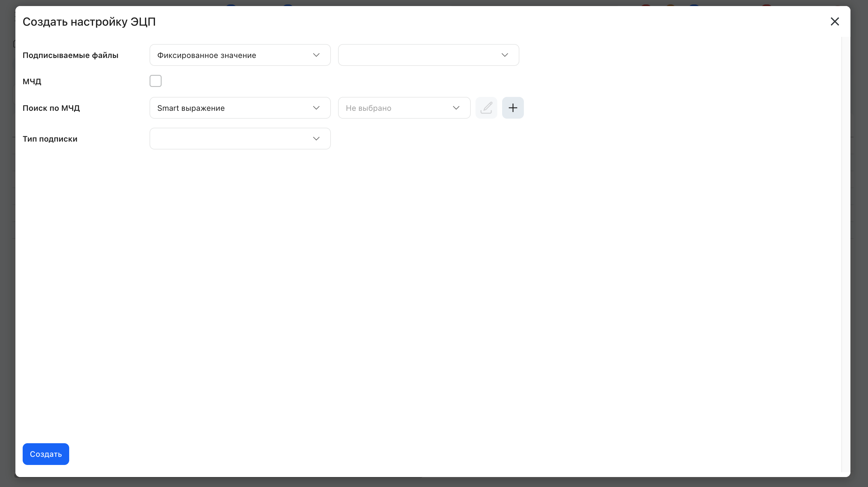Click the dialog title Создать настройку ЭЦП

point(89,21)
